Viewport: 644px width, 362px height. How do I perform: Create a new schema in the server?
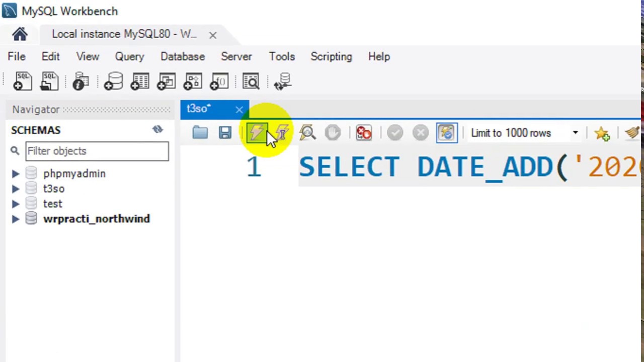(113, 81)
